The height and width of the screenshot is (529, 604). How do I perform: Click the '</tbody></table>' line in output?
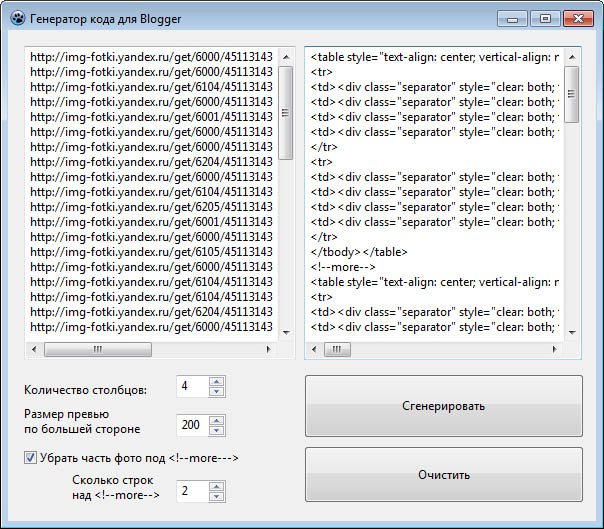359,252
